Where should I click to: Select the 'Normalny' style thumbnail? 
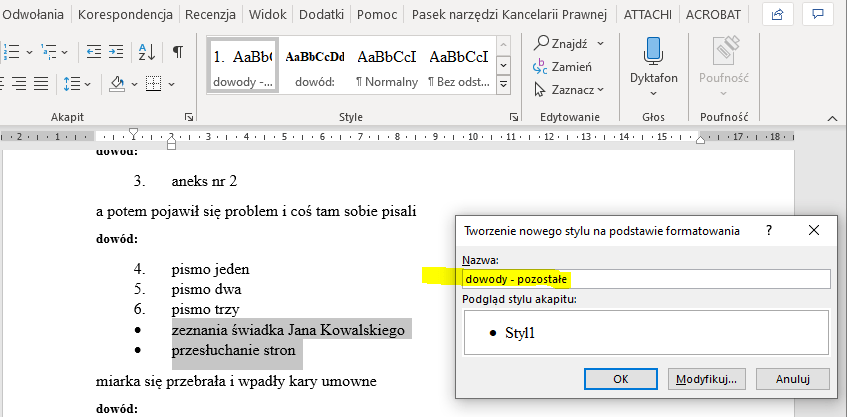tap(387, 66)
